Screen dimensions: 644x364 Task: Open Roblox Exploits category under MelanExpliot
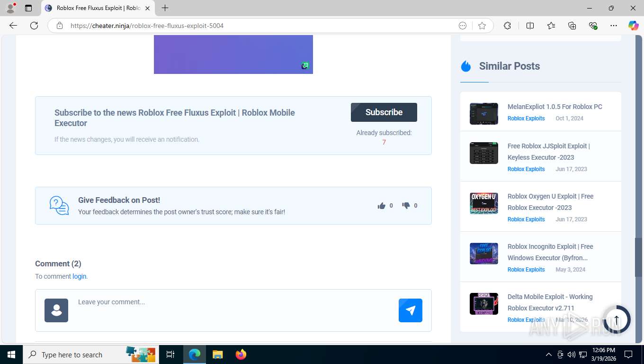[x=526, y=118]
